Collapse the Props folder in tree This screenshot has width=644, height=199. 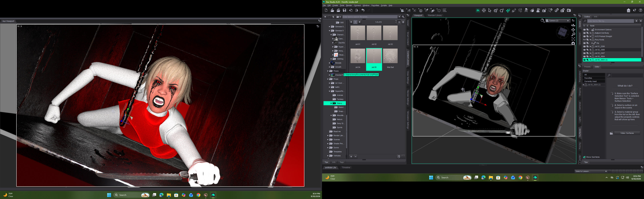point(328,79)
